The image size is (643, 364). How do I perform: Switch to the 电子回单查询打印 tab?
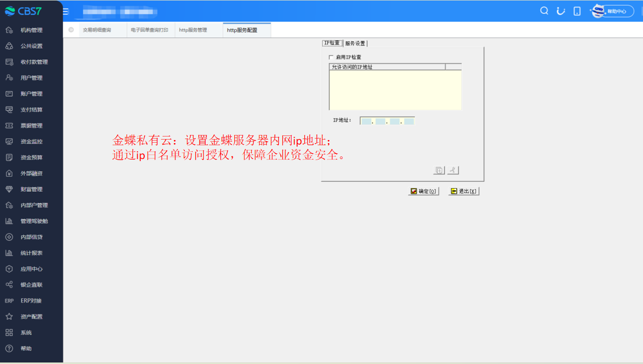click(x=149, y=30)
